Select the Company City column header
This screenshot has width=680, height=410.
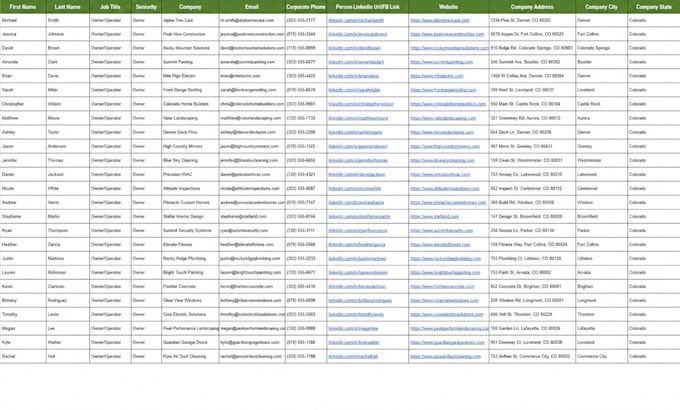point(601,7)
